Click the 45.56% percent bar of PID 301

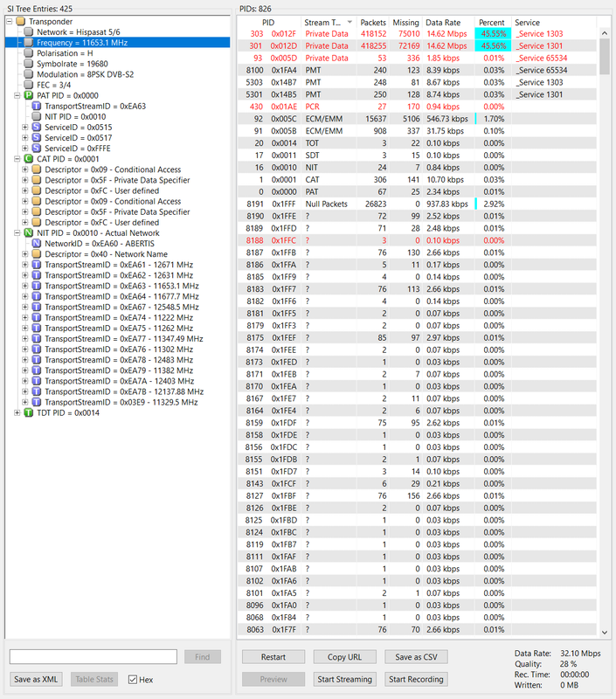[493, 46]
